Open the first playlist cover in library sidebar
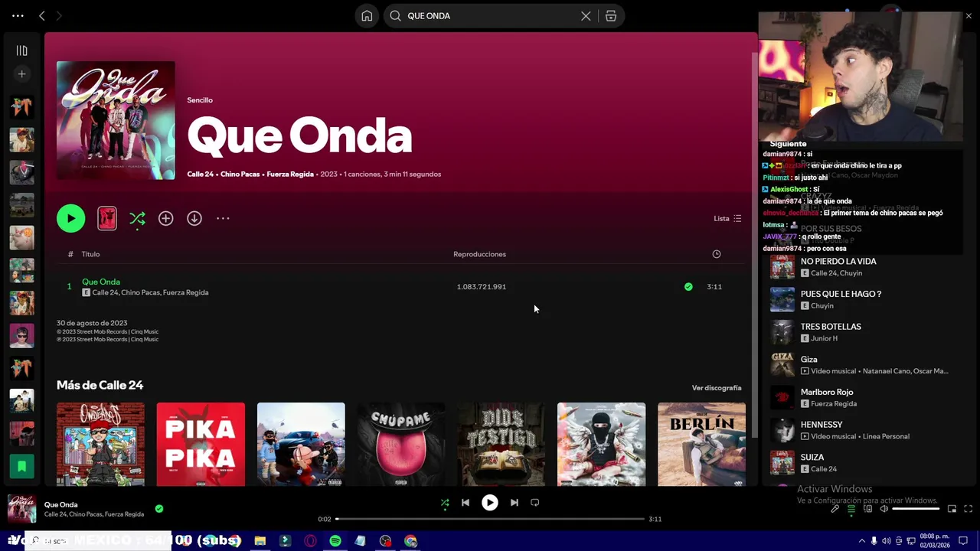The height and width of the screenshot is (551, 980). [21, 107]
